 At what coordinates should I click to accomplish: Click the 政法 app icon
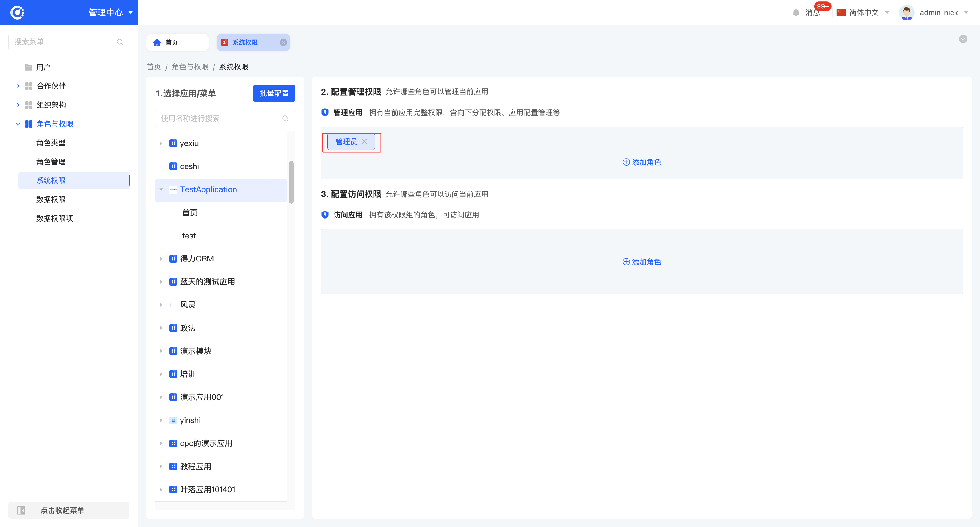(x=173, y=328)
